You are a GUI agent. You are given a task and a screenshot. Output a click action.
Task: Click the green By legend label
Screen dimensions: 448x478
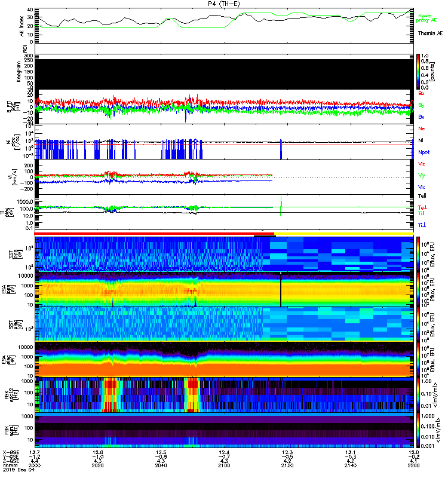(x=421, y=106)
